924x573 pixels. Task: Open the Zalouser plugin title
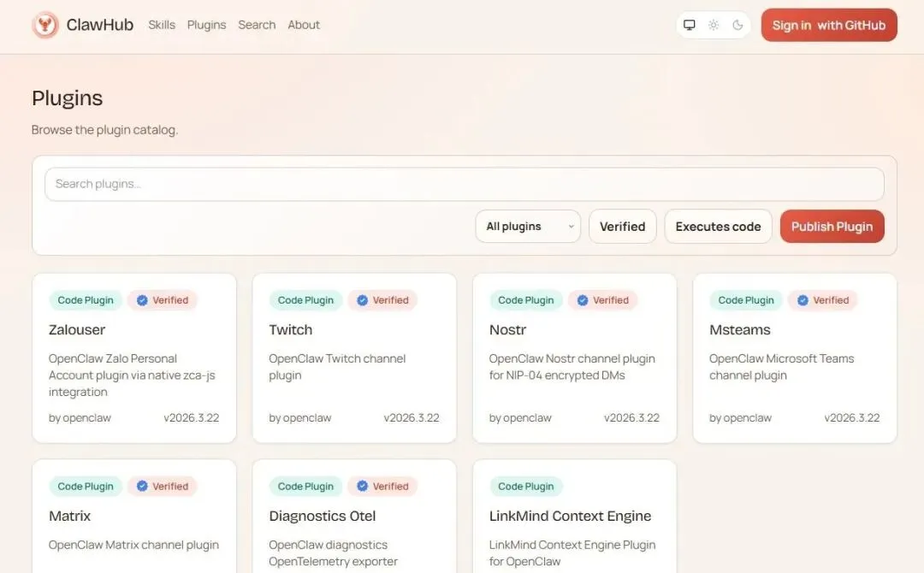[77, 330]
